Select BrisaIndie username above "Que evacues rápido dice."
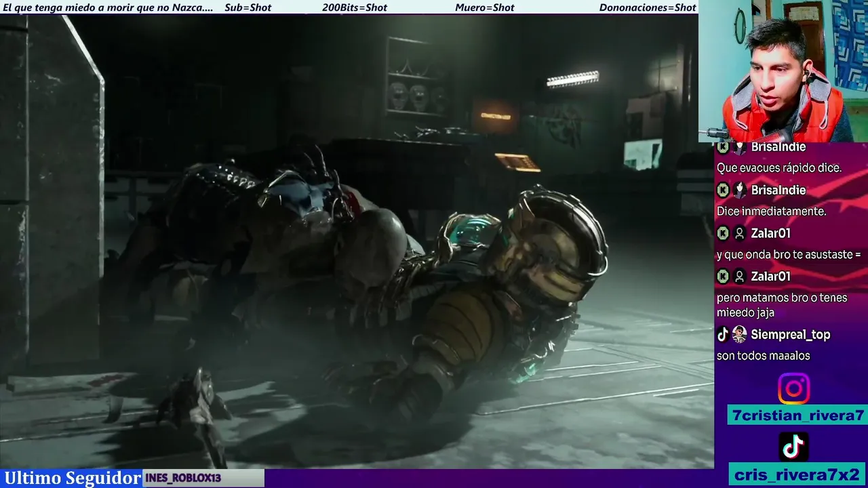Viewport: 868px width, 488px height. (x=778, y=147)
